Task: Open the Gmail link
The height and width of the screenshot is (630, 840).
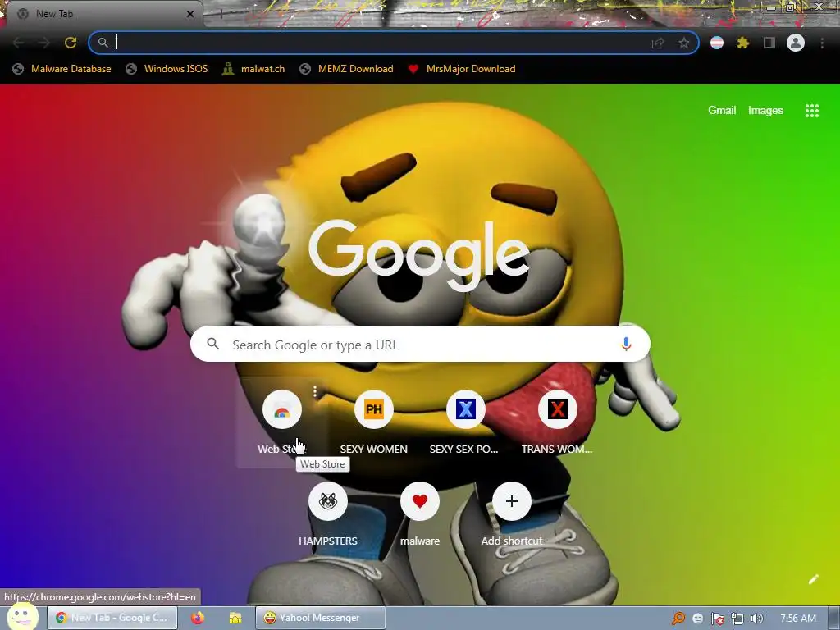Action: point(722,111)
